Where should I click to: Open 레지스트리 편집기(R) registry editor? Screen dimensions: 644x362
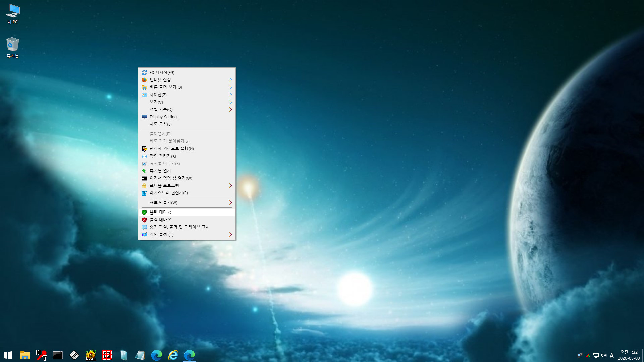186,193
